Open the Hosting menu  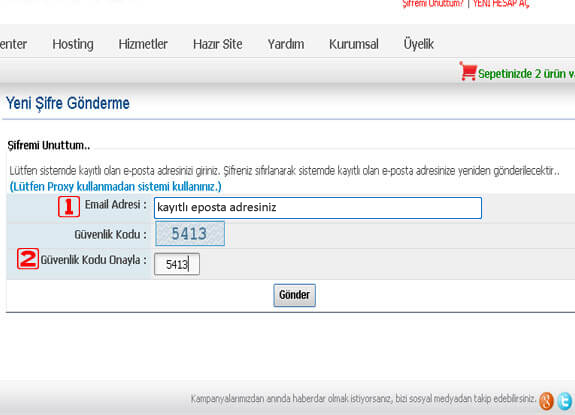click(73, 44)
